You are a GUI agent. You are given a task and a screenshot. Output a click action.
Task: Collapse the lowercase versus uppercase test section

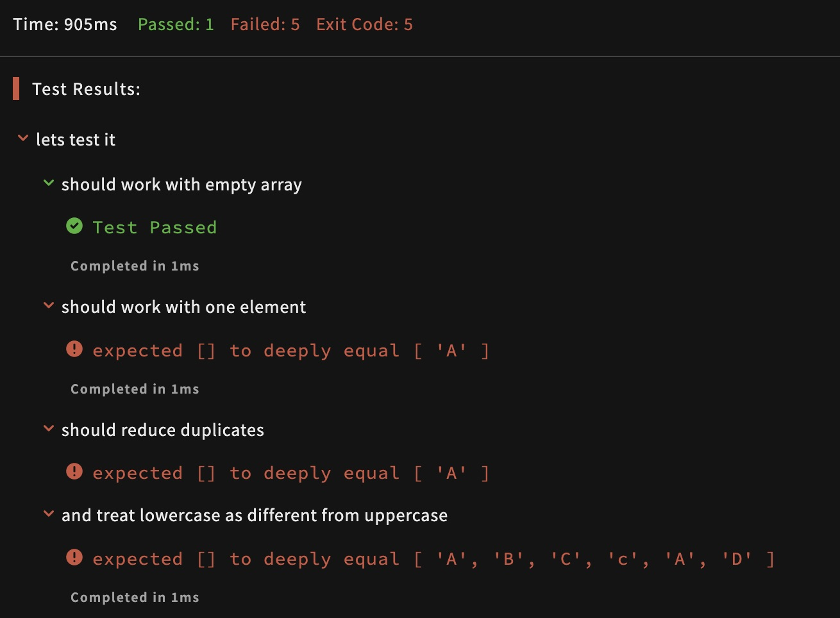(48, 514)
